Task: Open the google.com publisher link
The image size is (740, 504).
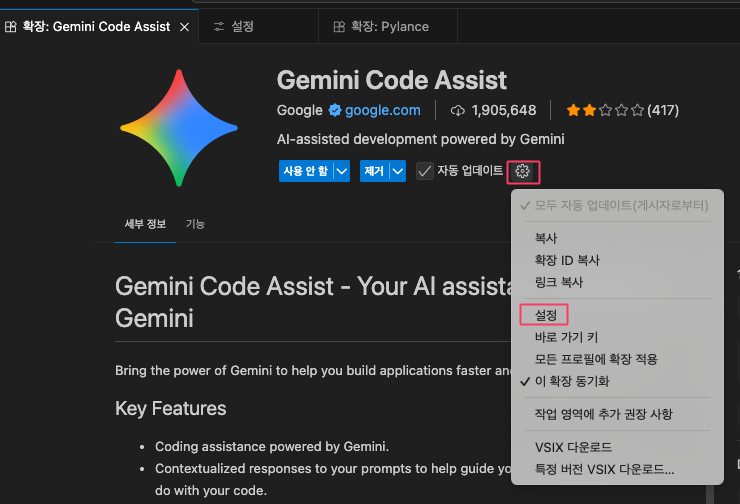Action: pyautogui.click(x=382, y=110)
